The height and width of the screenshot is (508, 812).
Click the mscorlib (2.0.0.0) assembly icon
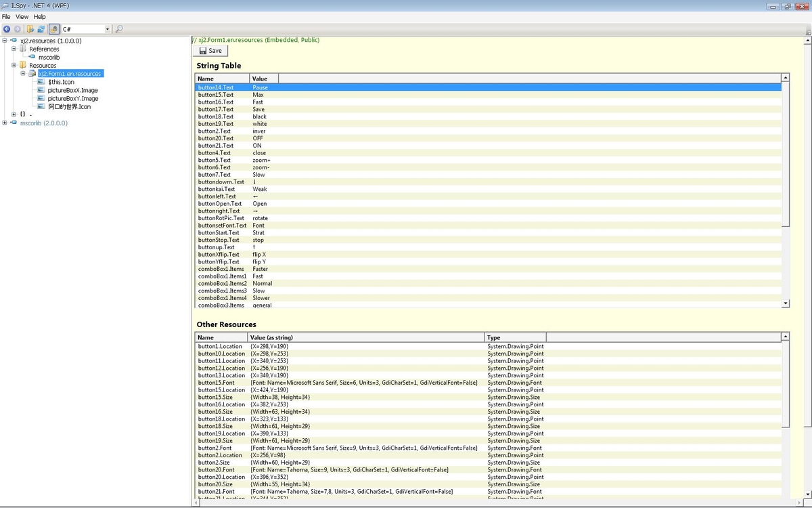coord(14,123)
